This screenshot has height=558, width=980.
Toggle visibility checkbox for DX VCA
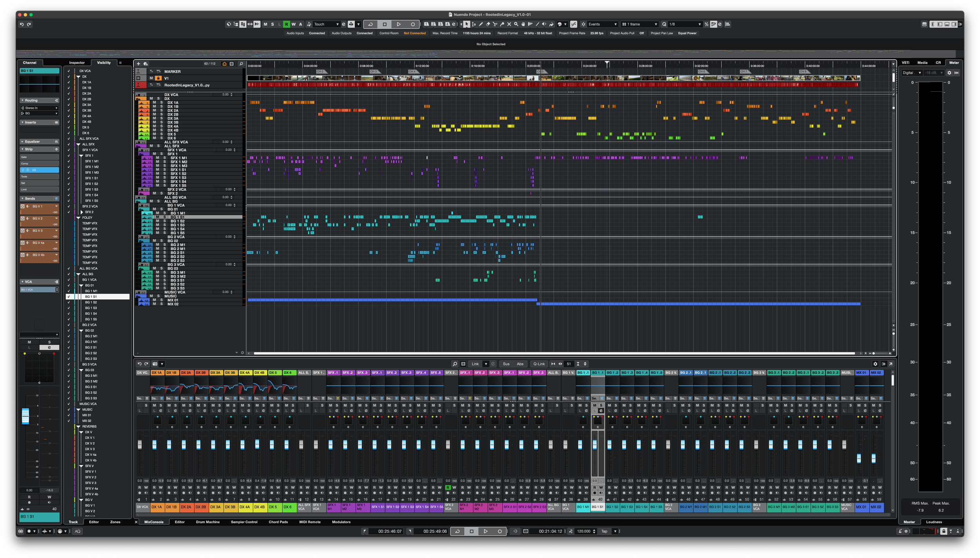click(69, 71)
